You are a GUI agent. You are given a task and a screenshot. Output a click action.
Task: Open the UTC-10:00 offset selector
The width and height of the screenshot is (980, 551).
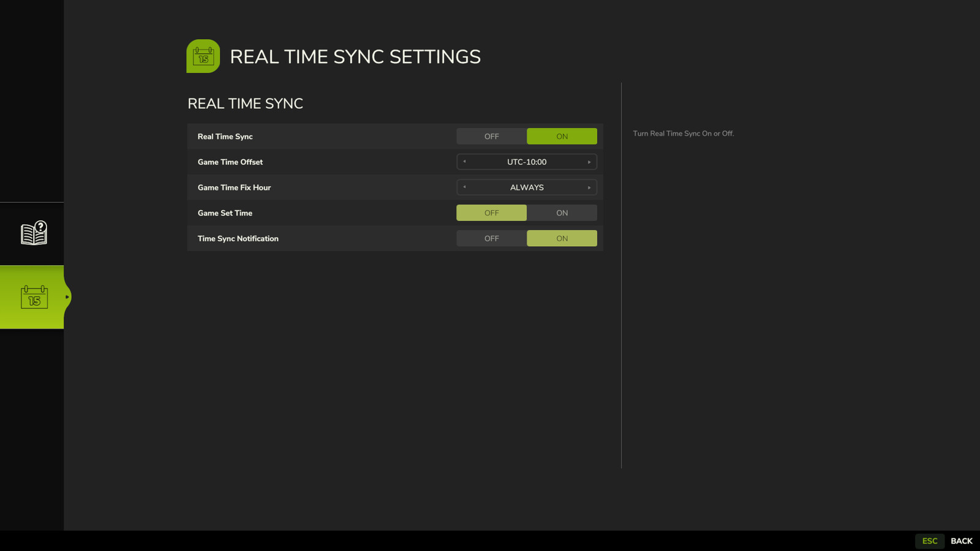[526, 162]
